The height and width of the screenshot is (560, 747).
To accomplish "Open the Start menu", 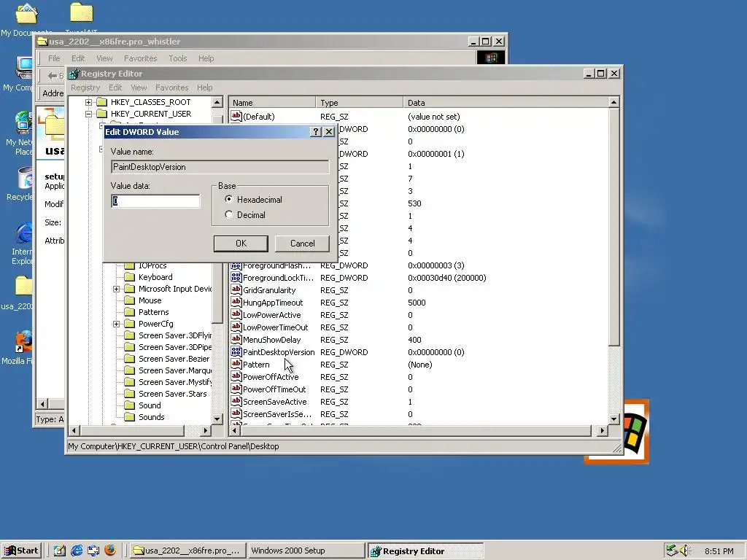I will [x=21, y=551].
